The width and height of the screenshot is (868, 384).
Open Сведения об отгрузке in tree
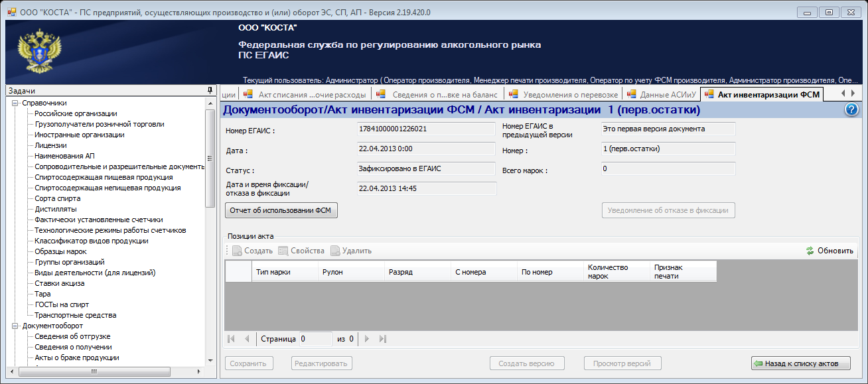[73, 336]
